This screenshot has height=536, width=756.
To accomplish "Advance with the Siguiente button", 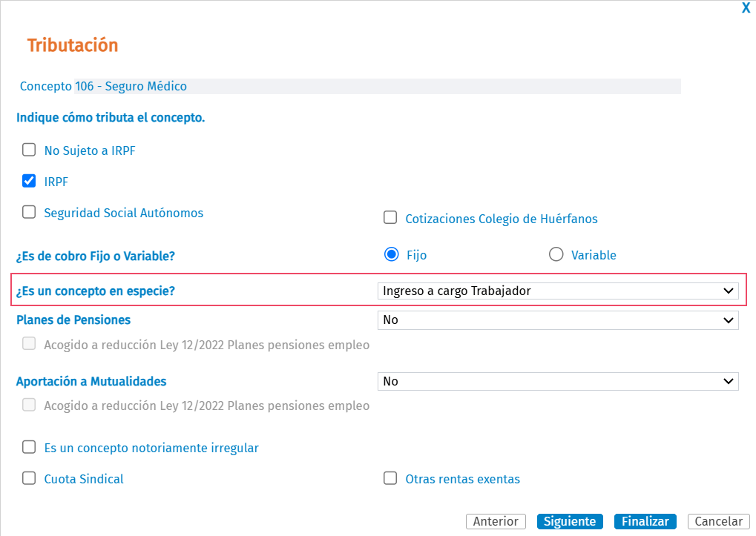I will point(569,521).
